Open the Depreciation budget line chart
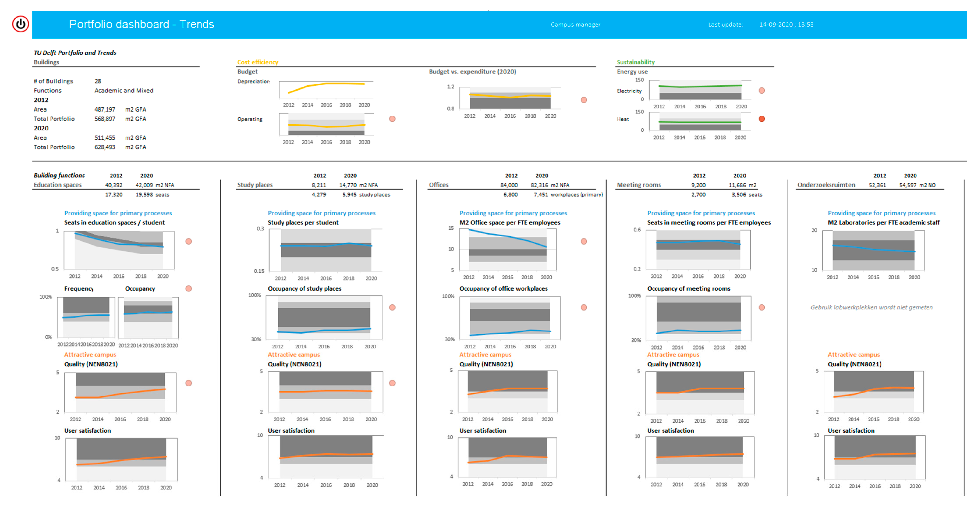Screen dimensions: 980x510 click(x=326, y=94)
